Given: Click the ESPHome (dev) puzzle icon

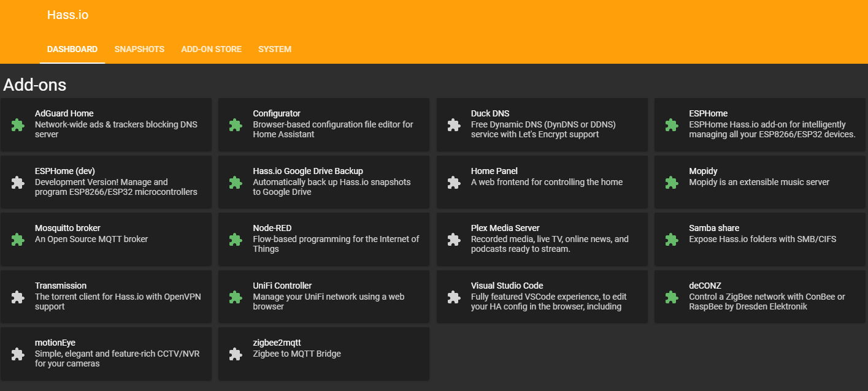Looking at the screenshot, I should [18, 183].
